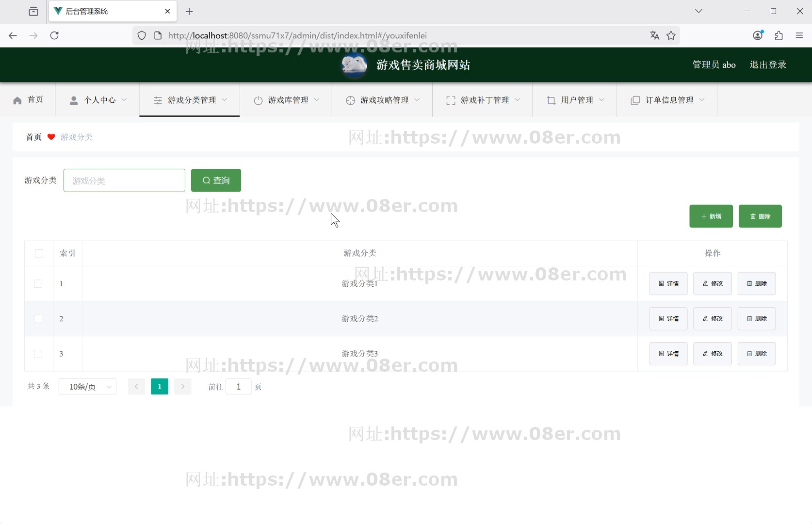
Task: Click the power icon beside 游戏库管理
Action: pos(258,100)
